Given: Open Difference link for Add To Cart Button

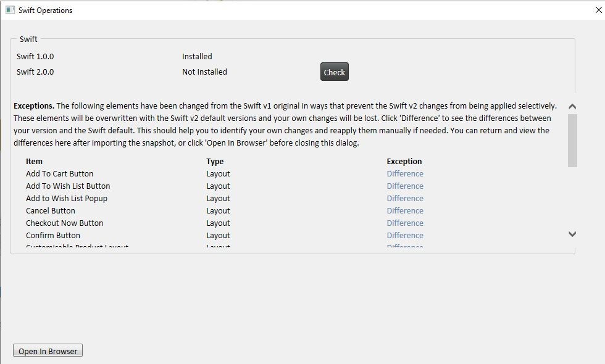Looking at the screenshot, I should click(405, 174).
